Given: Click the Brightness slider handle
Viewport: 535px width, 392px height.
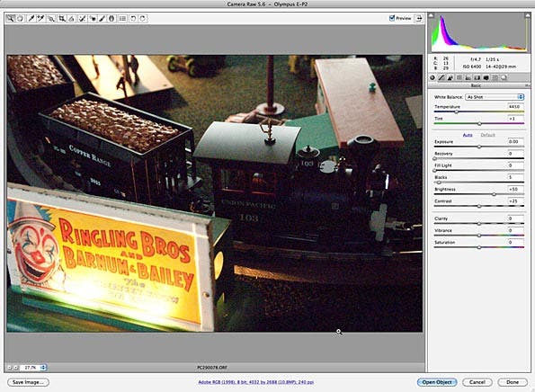Looking at the screenshot, I should coord(494,194).
